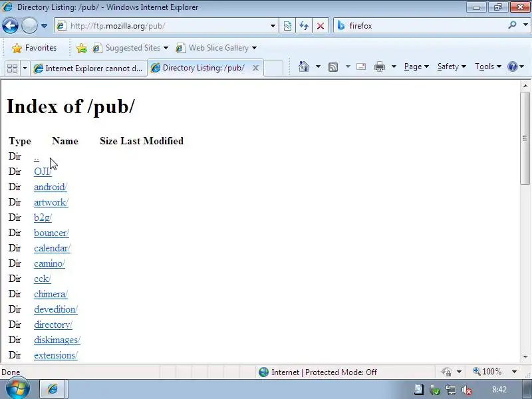Expand the Feeds dropdown arrow
Screen dimensions: 532x399
click(x=348, y=66)
